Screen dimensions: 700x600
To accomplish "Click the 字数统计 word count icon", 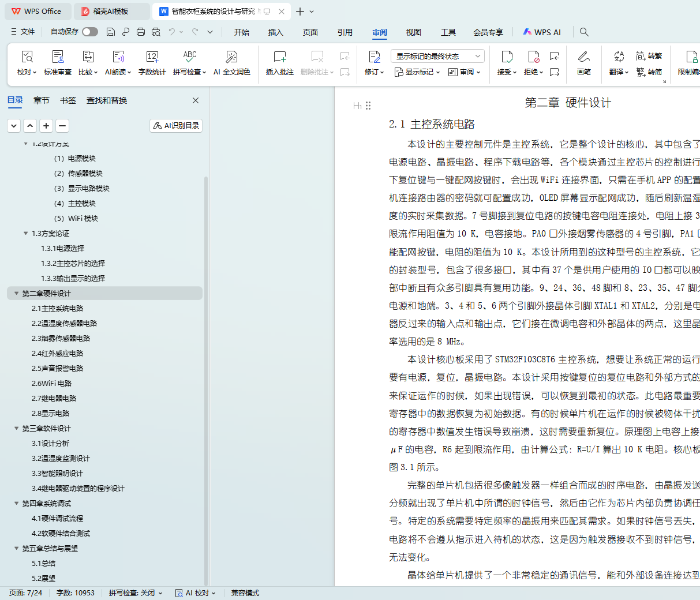I will tap(152, 57).
